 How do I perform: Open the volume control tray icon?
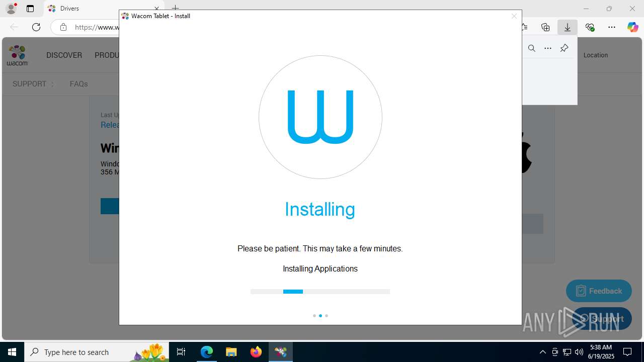(x=579, y=352)
